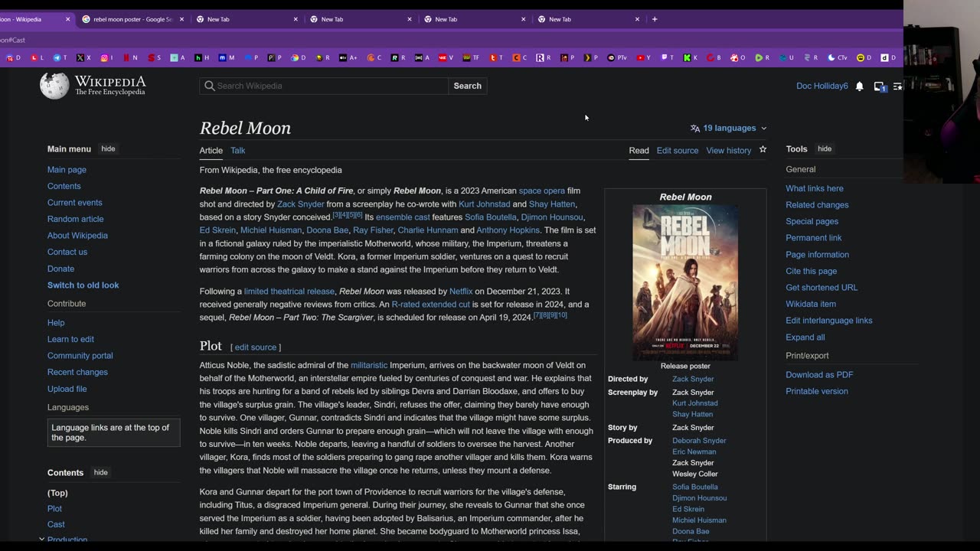Open the Edit source tab

678,151
